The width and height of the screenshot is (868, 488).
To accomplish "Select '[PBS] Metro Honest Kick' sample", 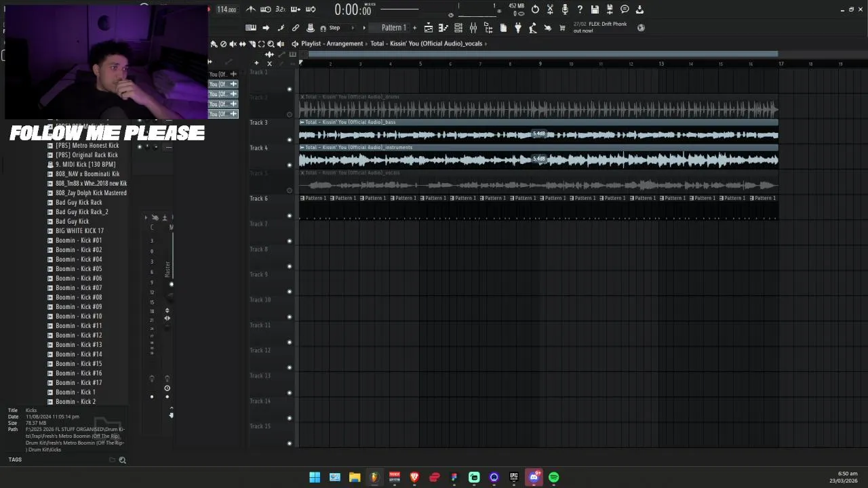I will click(x=87, y=146).
